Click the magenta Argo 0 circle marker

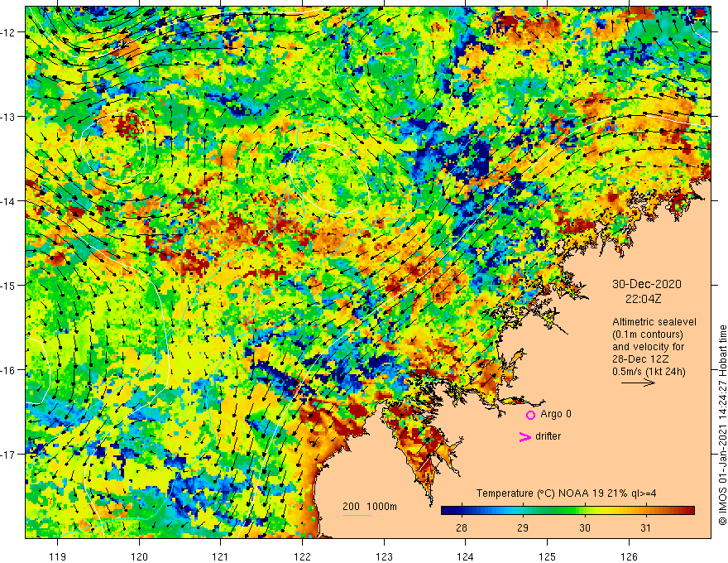pos(530,415)
